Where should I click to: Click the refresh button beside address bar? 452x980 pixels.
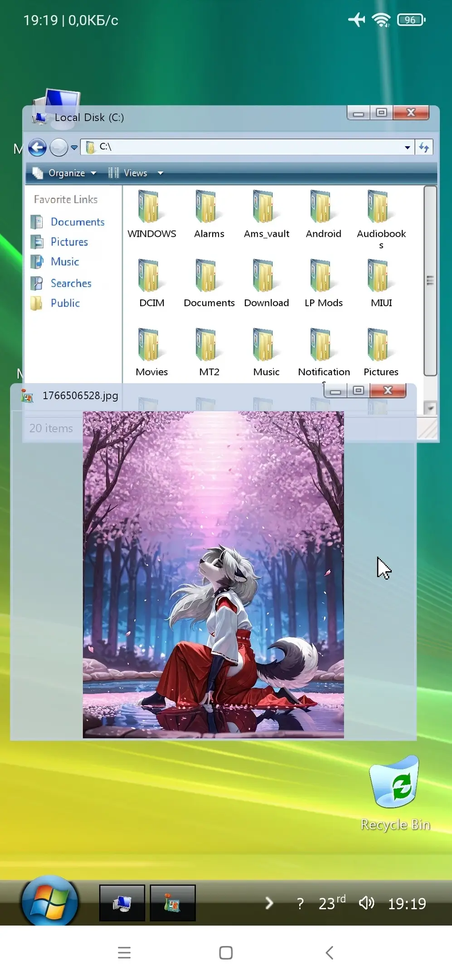pyautogui.click(x=424, y=147)
